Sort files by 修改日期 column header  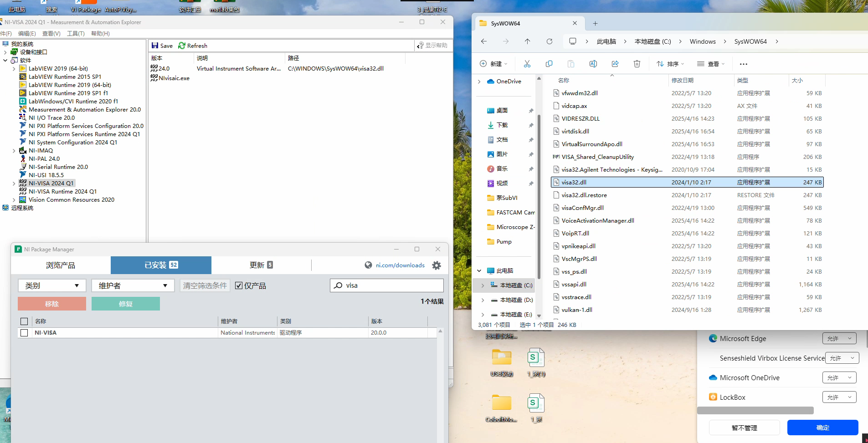click(683, 80)
